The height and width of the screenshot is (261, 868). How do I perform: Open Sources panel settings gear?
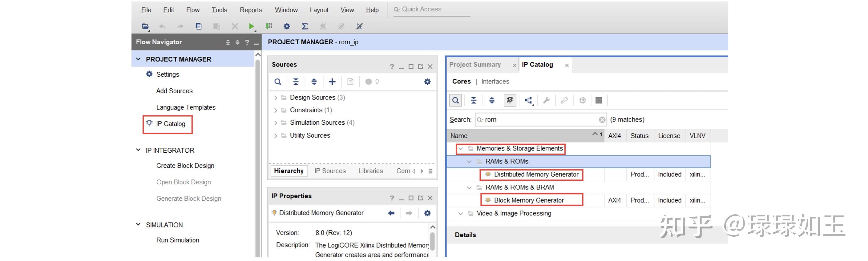click(427, 82)
